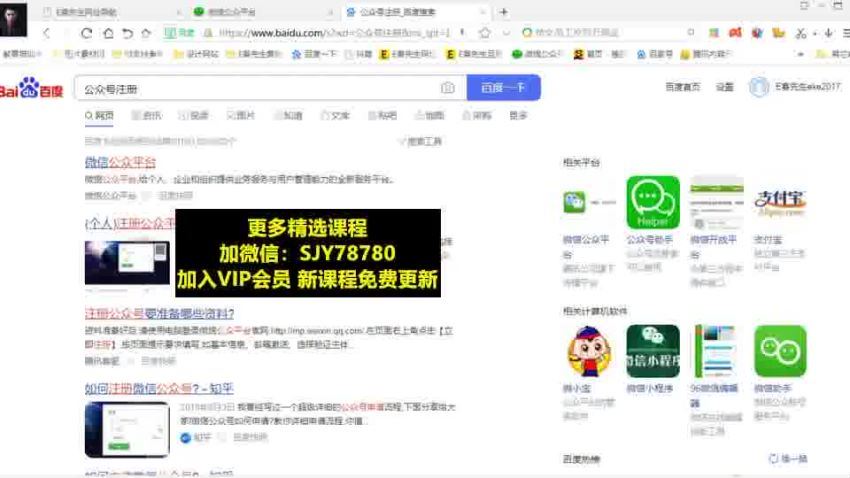Open 更多 in Baidu search categories
Viewport: 850px width, 478px height.
point(518,115)
